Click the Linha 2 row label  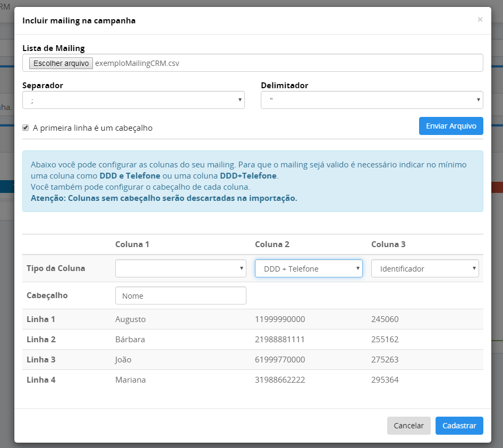click(41, 339)
